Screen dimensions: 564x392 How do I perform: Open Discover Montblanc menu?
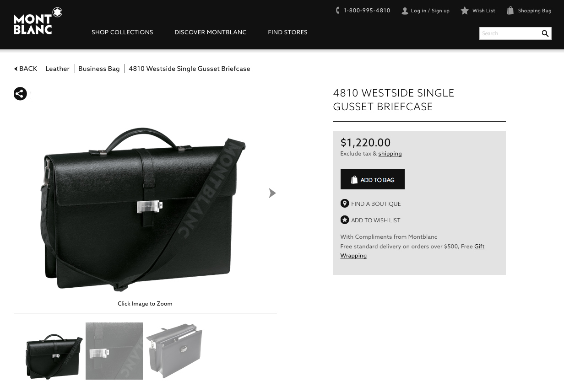click(210, 32)
